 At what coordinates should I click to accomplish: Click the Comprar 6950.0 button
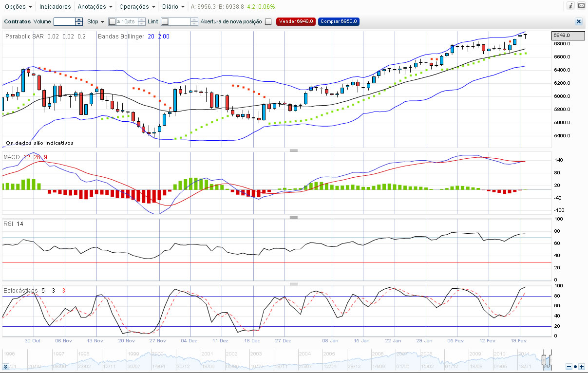pyautogui.click(x=339, y=21)
